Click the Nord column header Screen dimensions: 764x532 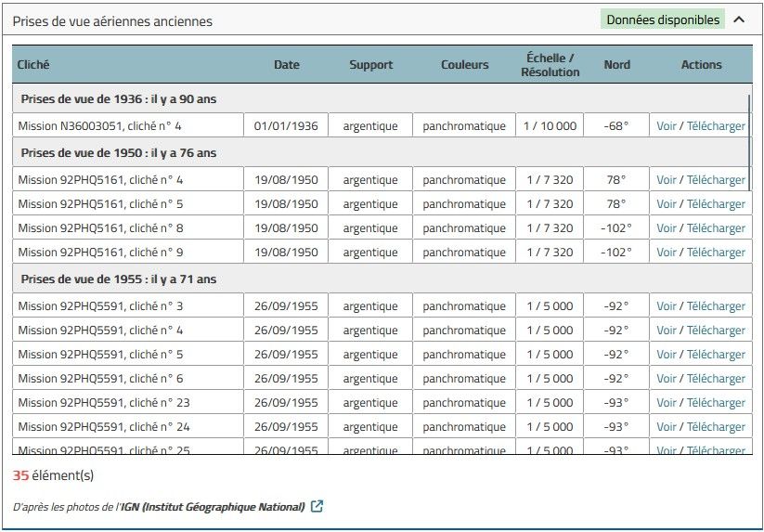click(x=616, y=65)
